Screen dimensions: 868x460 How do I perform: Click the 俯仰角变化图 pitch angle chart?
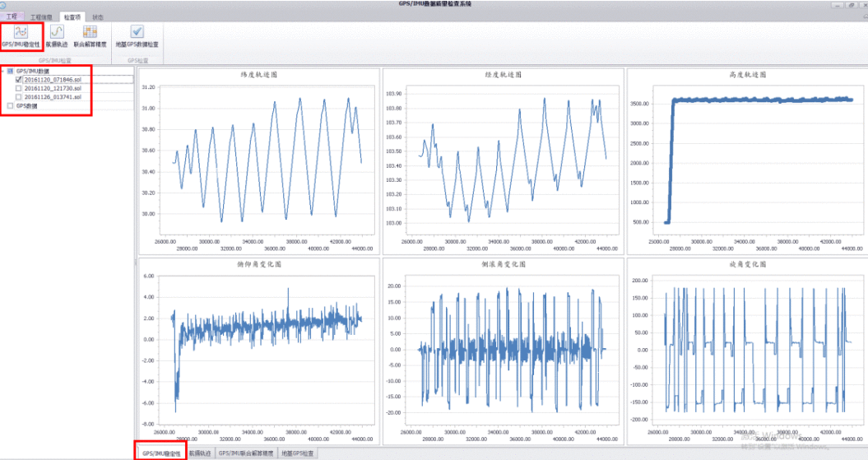pyautogui.click(x=259, y=351)
